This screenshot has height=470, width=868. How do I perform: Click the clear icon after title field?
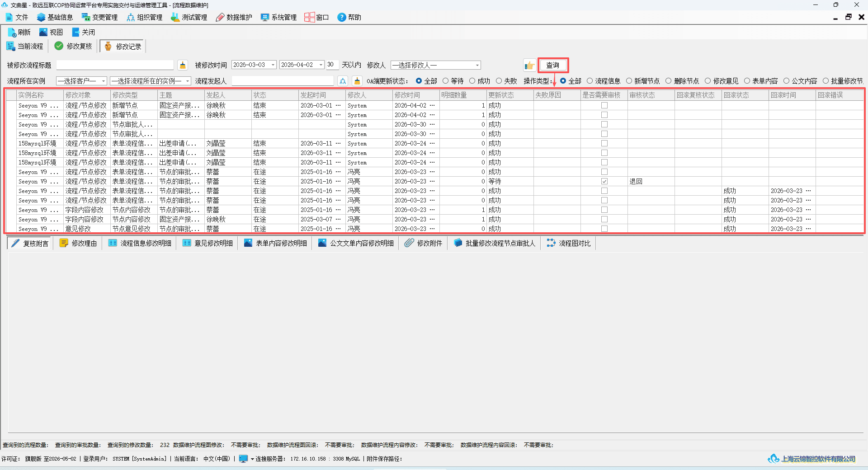click(183, 66)
